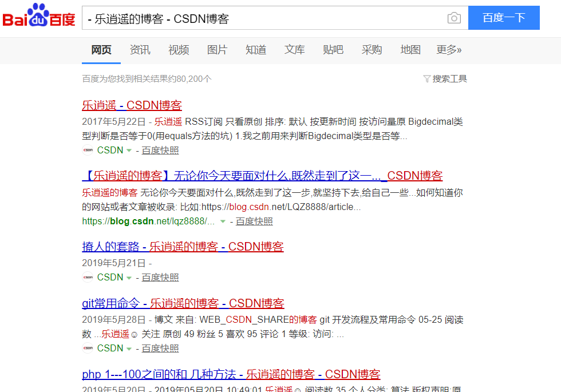Click CSDN source text under git常用命令 result
The width and height of the screenshot is (561, 392).
110,348
